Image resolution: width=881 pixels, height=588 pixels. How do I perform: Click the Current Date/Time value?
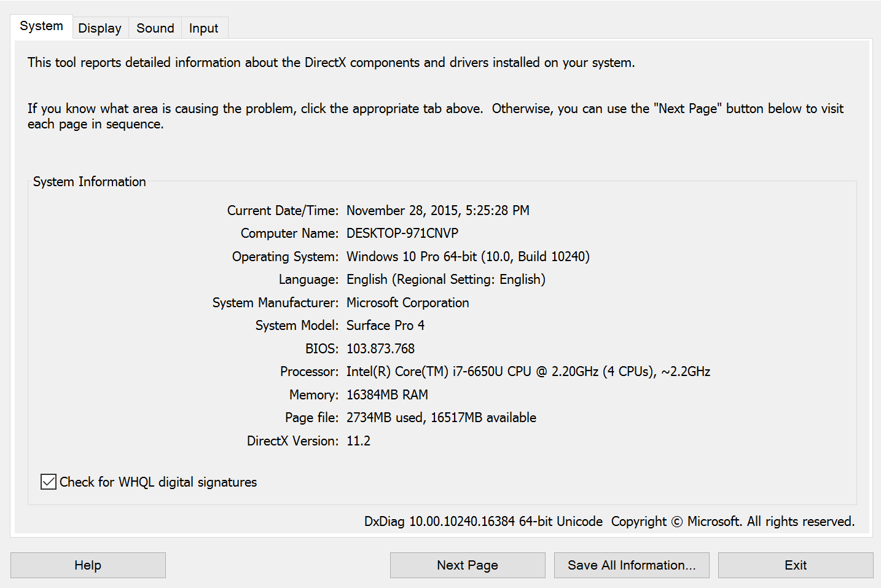click(438, 211)
